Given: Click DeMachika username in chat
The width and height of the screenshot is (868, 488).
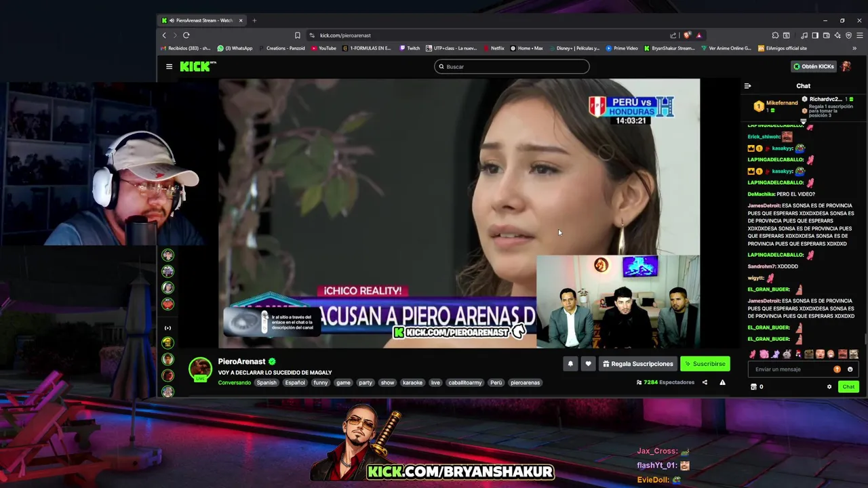Looking at the screenshot, I should 761,195.
